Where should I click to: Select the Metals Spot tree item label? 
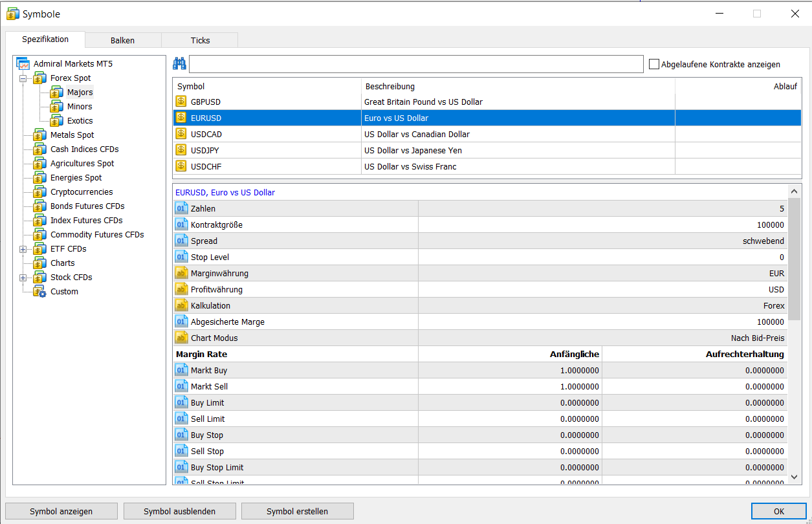72,135
